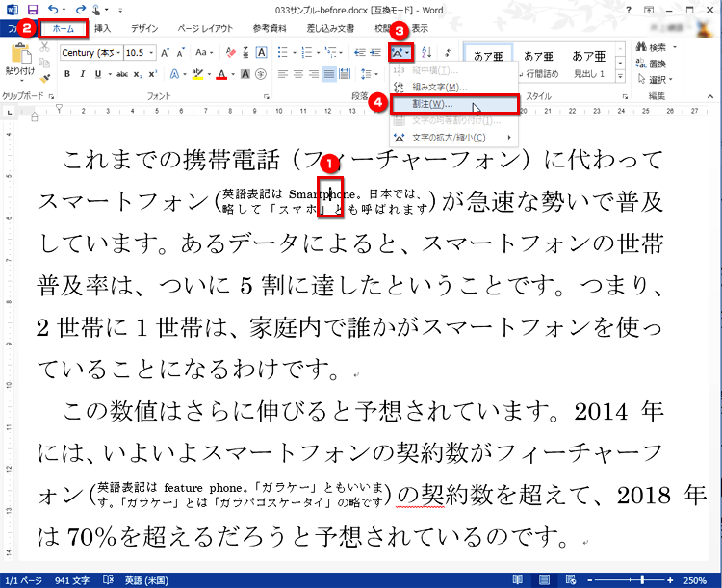Select the Format Painter brush icon
Screen dimensions: 722x588
point(44,79)
